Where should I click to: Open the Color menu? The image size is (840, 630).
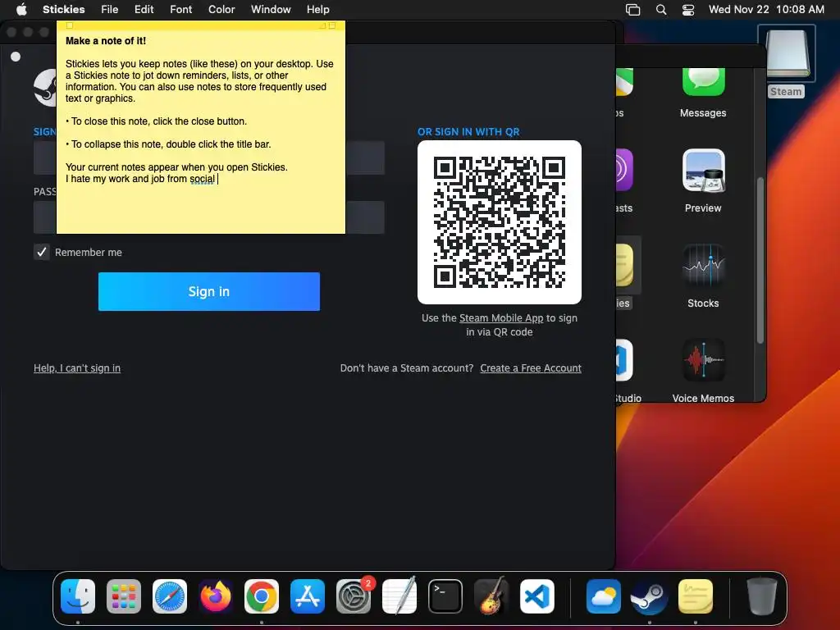coord(221,9)
